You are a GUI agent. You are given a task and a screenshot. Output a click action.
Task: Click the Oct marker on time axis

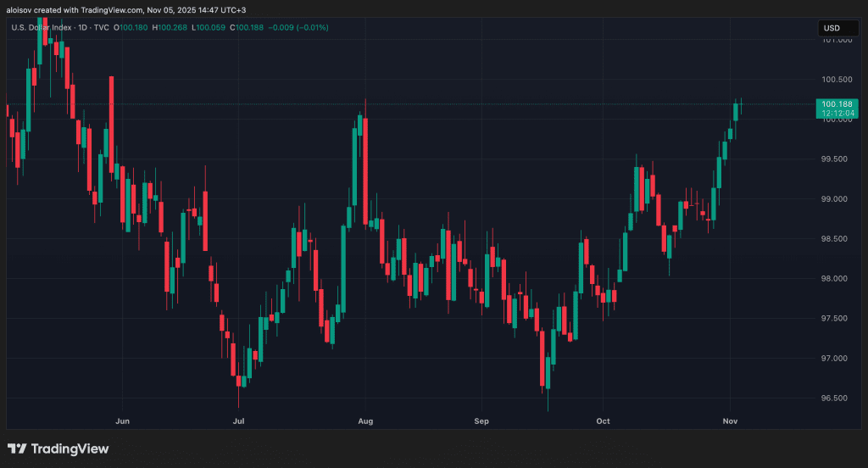[603, 421]
